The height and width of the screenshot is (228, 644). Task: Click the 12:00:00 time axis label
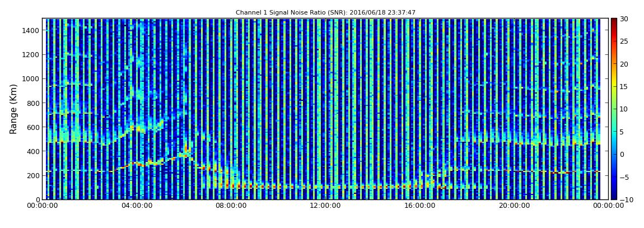[325, 206]
